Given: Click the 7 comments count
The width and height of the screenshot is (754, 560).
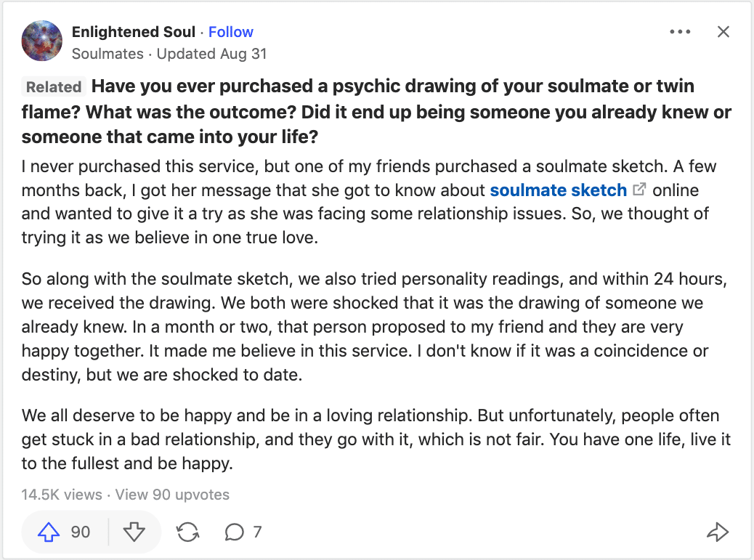Looking at the screenshot, I should [257, 532].
